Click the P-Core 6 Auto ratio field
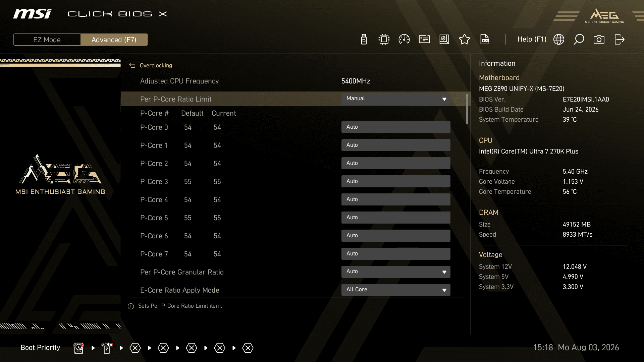The width and height of the screenshot is (644, 362). coord(396,236)
